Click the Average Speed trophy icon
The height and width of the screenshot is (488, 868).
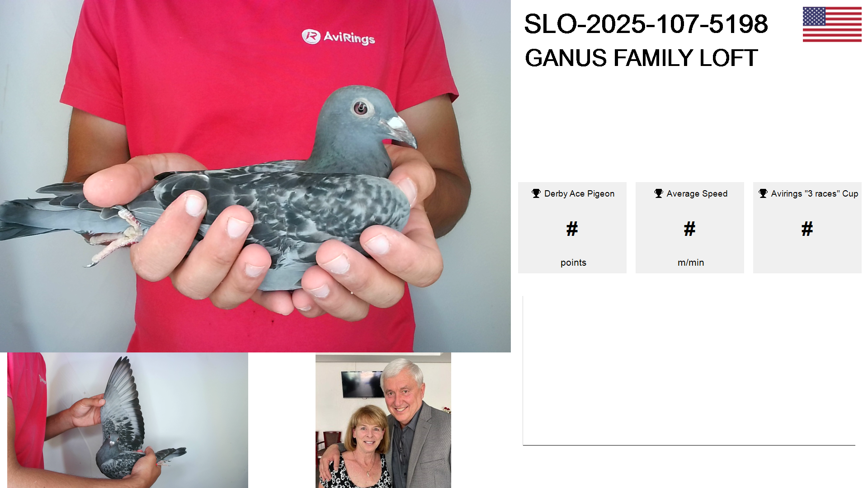coord(659,193)
